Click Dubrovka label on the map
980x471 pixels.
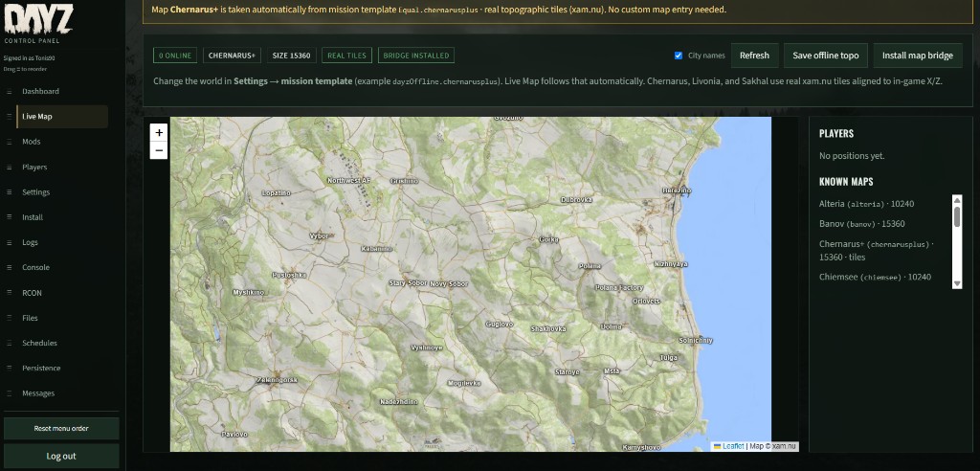tap(576, 199)
